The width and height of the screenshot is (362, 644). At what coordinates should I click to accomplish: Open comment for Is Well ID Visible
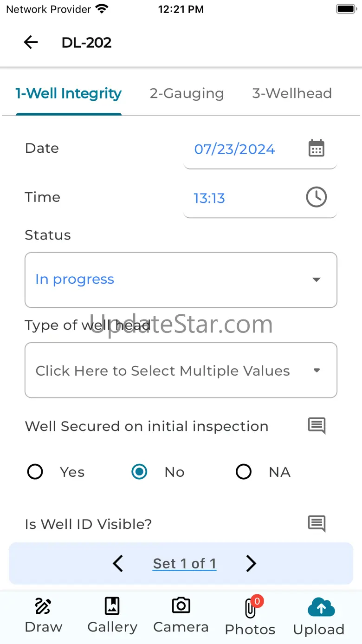(317, 523)
